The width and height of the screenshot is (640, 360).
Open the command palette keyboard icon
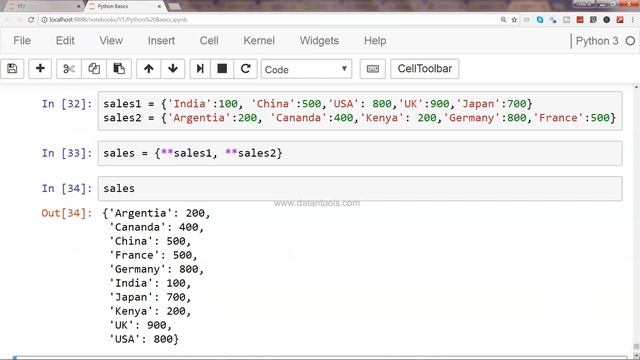pos(373,69)
